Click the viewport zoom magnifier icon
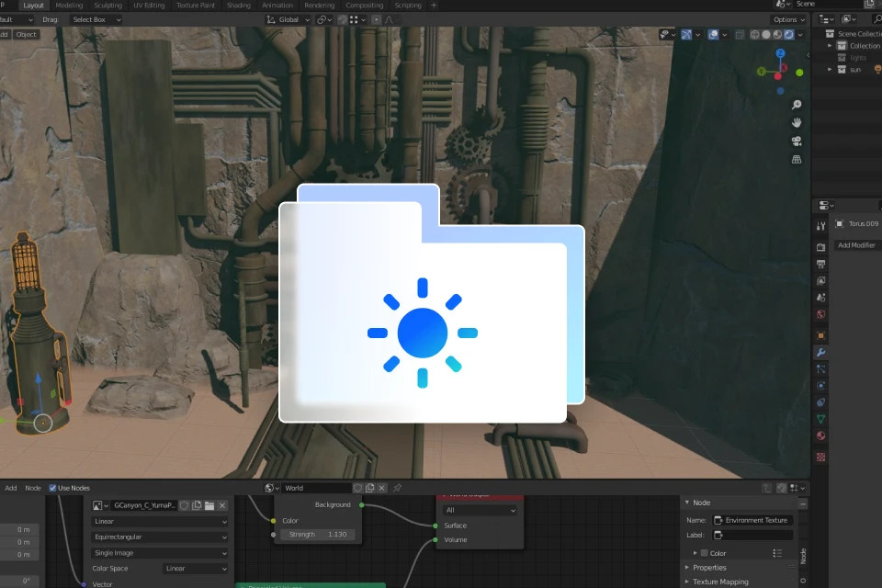This screenshot has width=882, height=588. click(x=797, y=105)
